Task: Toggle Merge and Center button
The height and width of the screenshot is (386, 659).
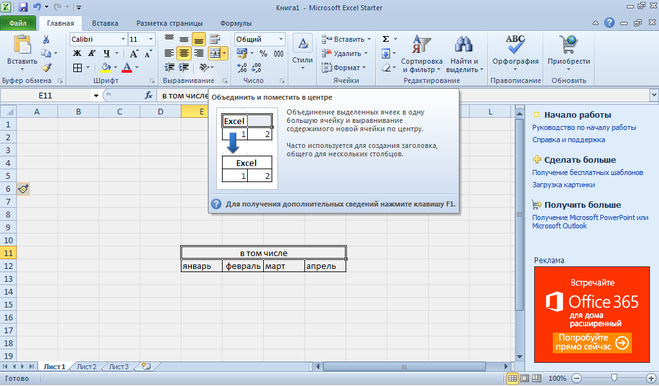Action: [215, 53]
